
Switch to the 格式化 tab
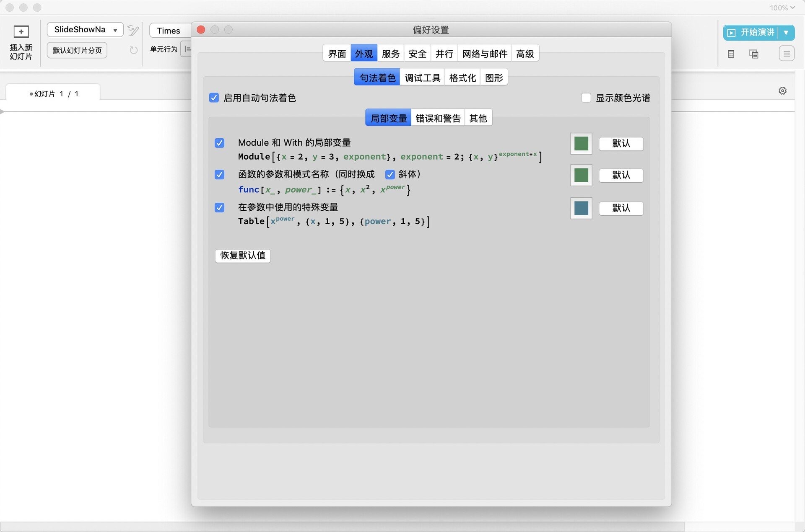click(462, 77)
